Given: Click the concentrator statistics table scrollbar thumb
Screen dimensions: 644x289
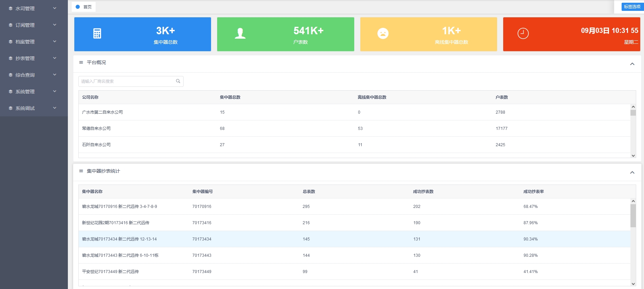Looking at the screenshot, I should tap(633, 216).
